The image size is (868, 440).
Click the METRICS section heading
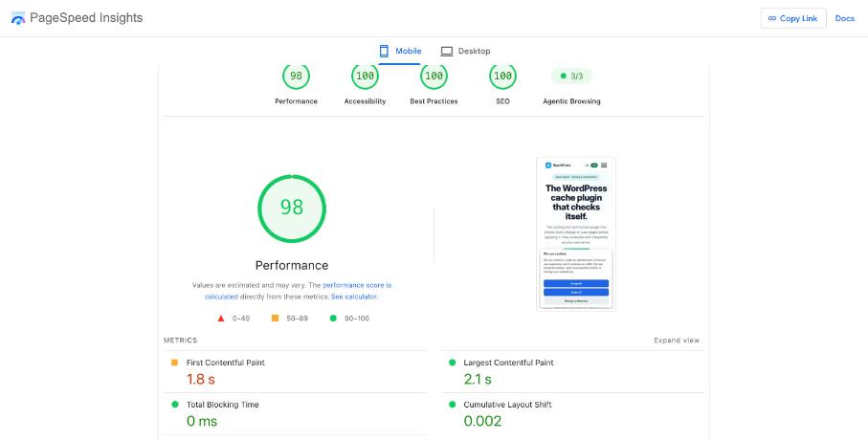click(x=181, y=341)
